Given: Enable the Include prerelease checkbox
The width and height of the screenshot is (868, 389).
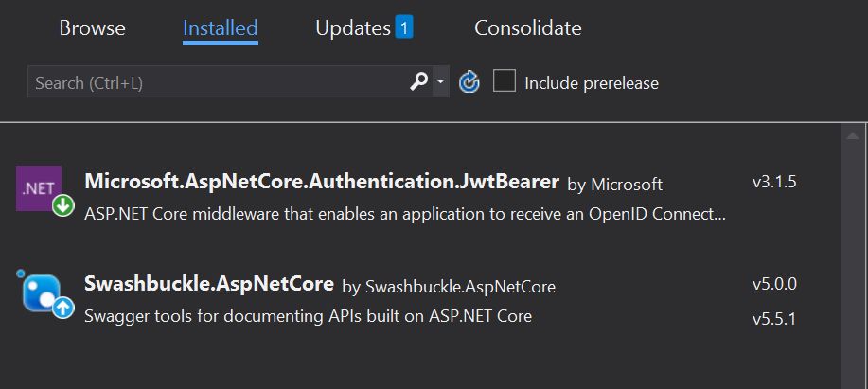Looking at the screenshot, I should point(505,80).
